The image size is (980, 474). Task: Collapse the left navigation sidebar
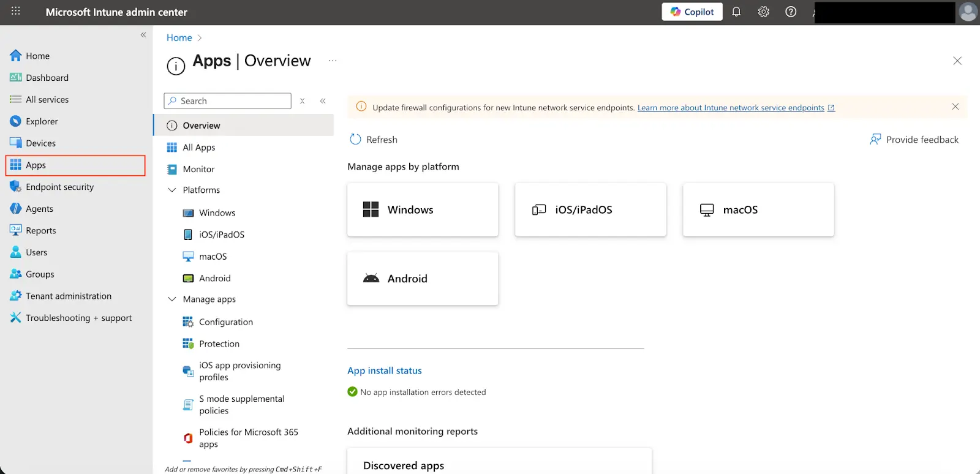tap(143, 35)
